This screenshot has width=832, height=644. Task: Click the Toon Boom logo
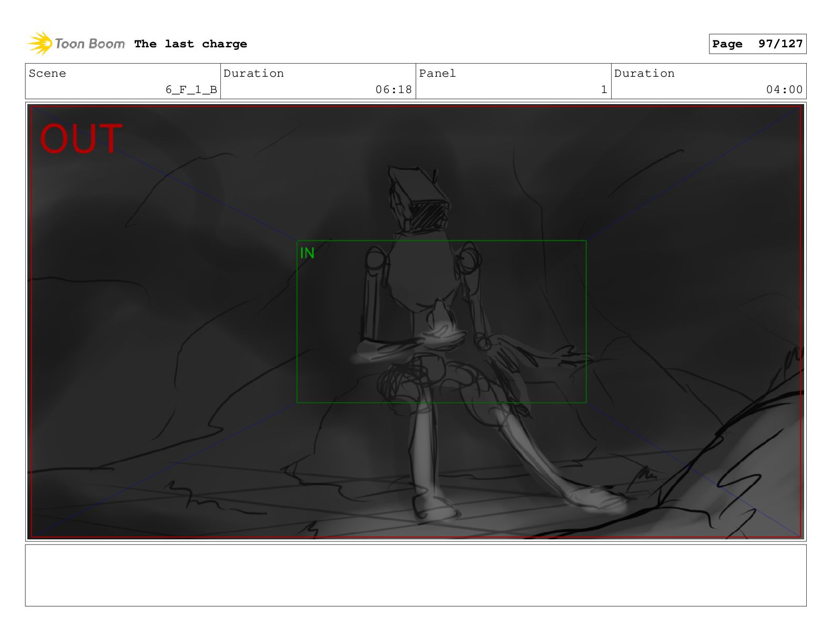coord(76,44)
